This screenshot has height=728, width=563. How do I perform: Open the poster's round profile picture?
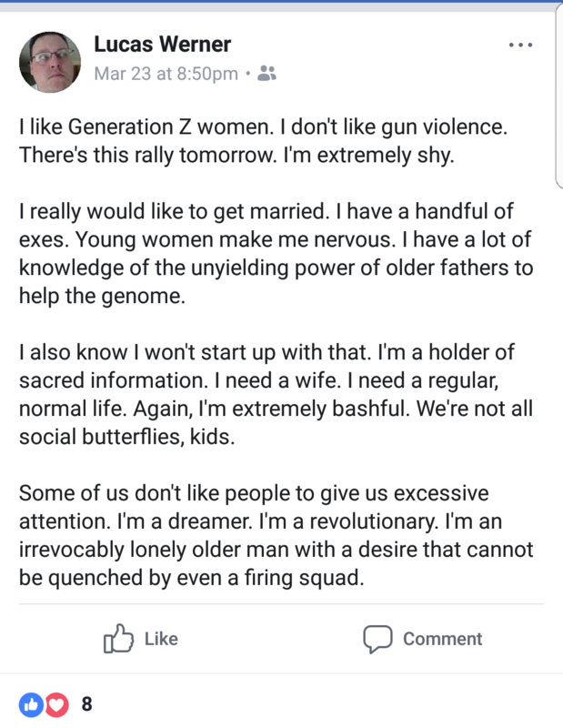[50, 62]
